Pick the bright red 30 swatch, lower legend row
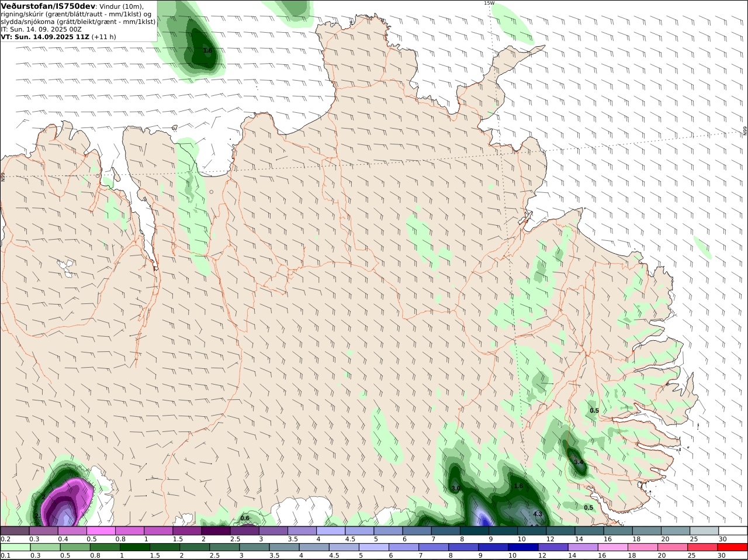The height and width of the screenshot is (560, 748). point(732,548)
